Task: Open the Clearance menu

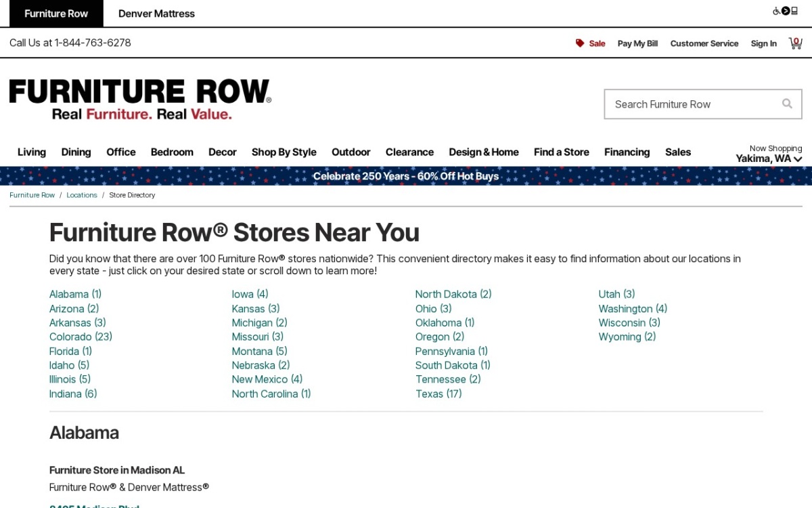Action: tap(409, 152)
